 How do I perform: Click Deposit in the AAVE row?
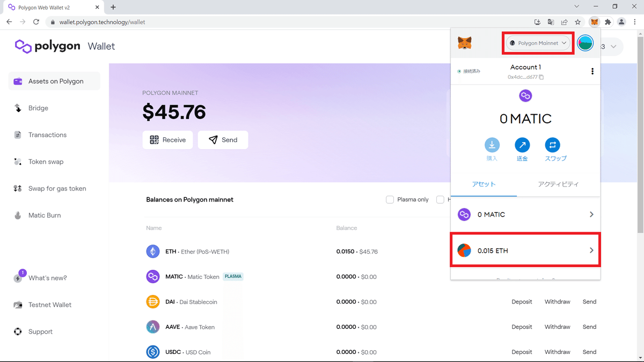[x=522, y=327]
